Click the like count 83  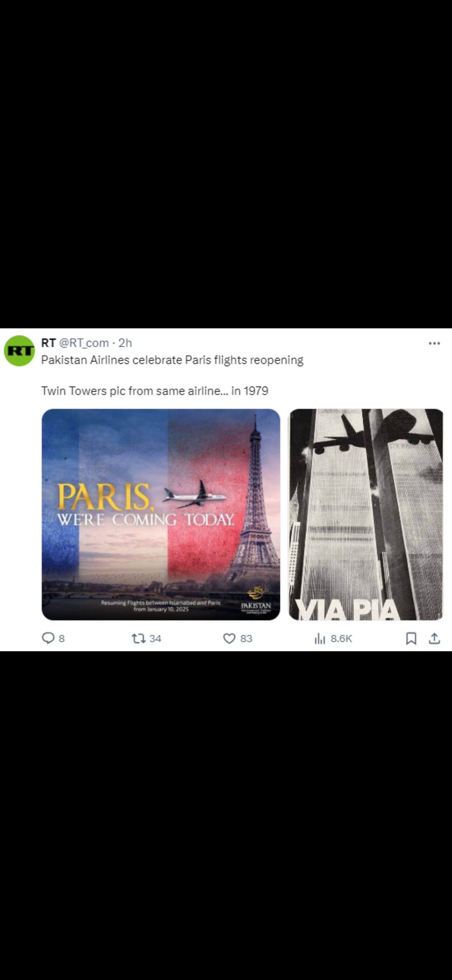pos(246,638)
